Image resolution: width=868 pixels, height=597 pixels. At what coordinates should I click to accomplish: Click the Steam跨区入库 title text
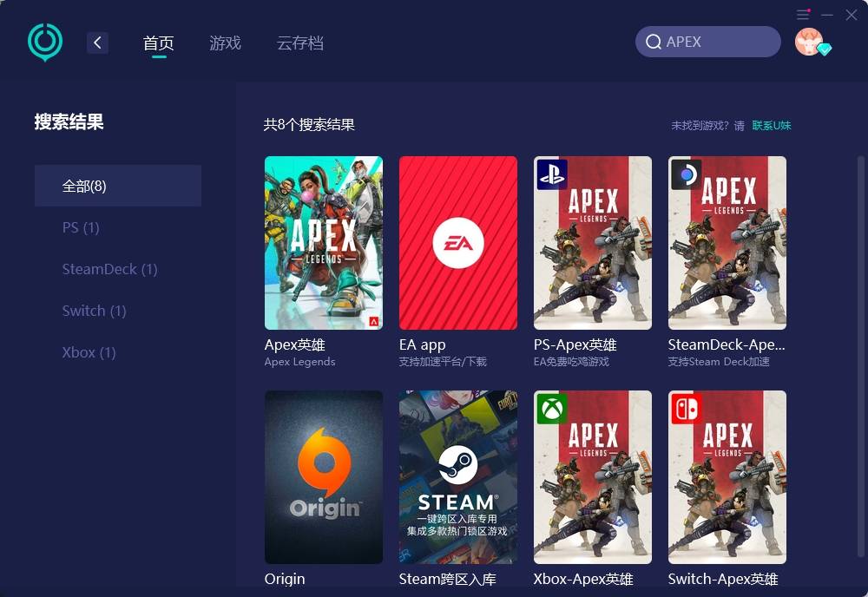[448, 580]
